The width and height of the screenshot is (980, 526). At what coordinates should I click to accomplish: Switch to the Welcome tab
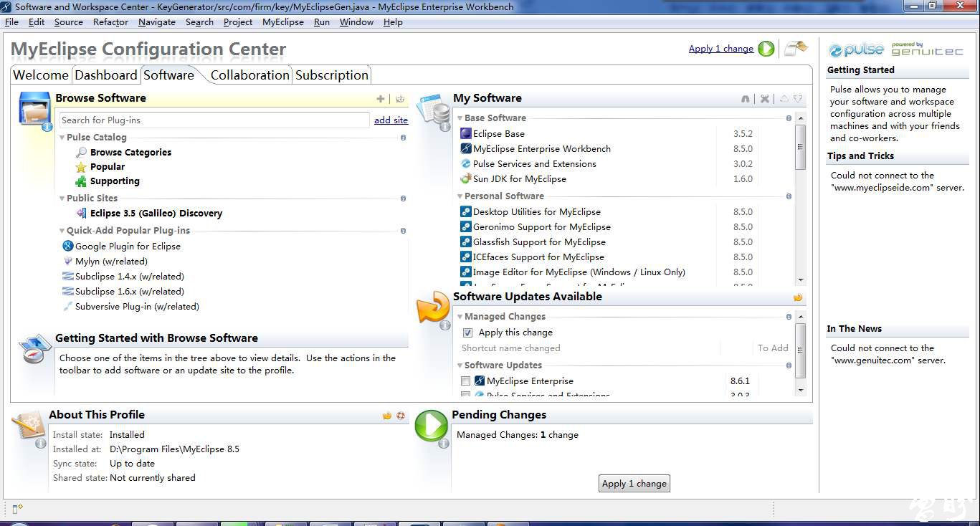41,75
